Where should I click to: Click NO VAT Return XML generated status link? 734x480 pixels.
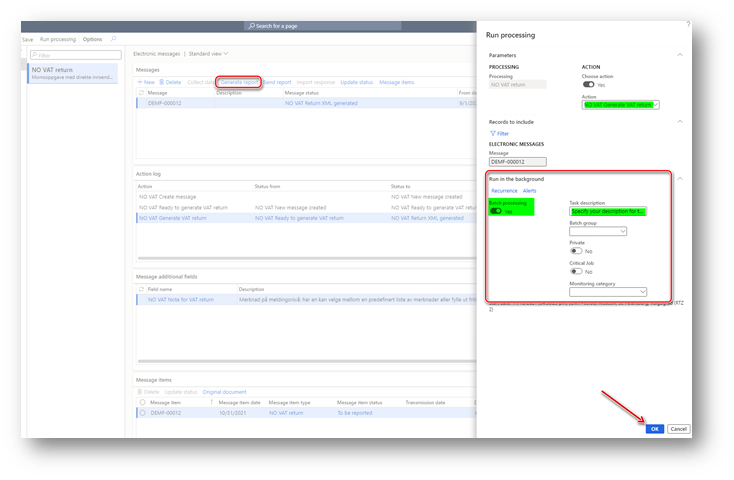coord(321,103)
